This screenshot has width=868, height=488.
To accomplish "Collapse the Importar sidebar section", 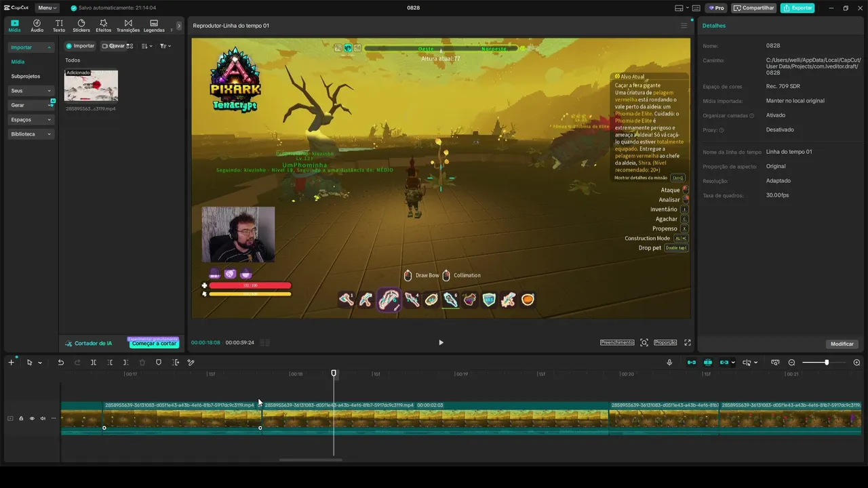I will tap(31, 47).
